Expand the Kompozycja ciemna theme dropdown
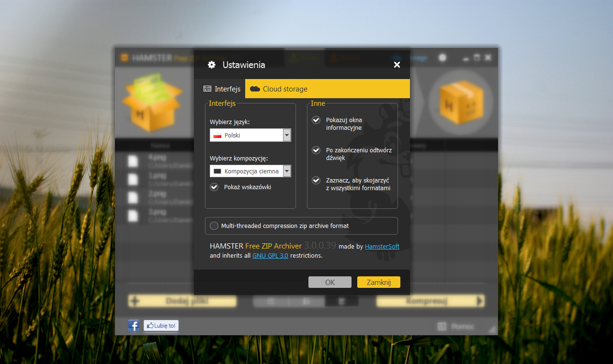 pyautogui.click(x=250, y=171)
